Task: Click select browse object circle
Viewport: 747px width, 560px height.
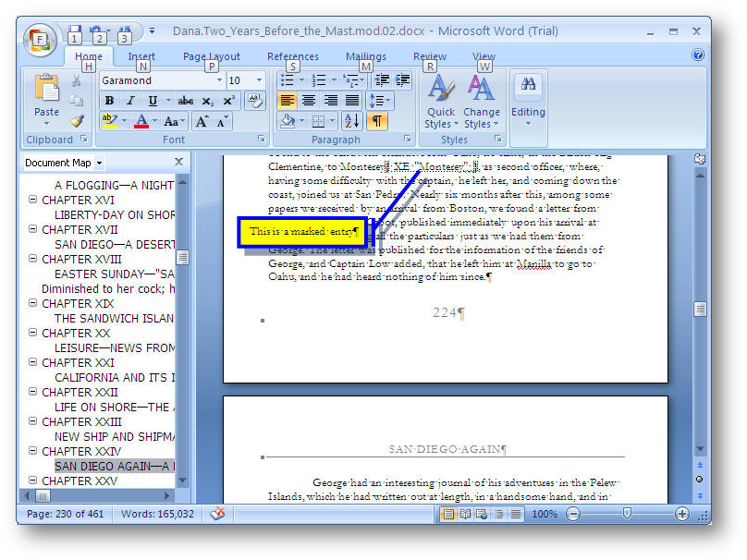Action: click(699, 479)
